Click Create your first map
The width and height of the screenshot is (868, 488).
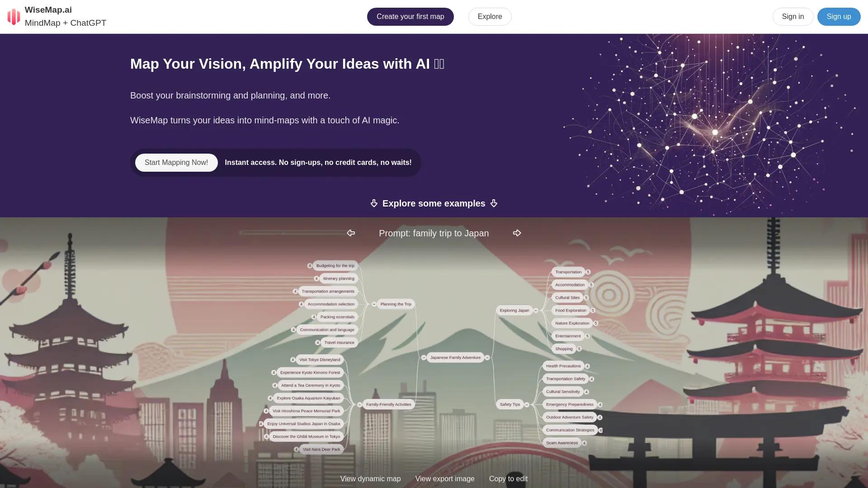pyautogui.click(x=410, y=17)
